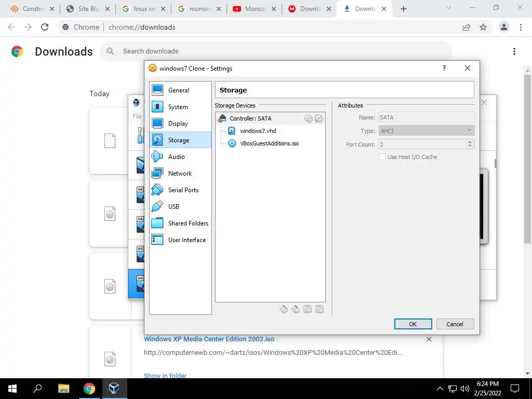Image resolution: width=532 pixels, height=399 pixels.
Task: Open the Shared Folders settings category
Action: 180,223
